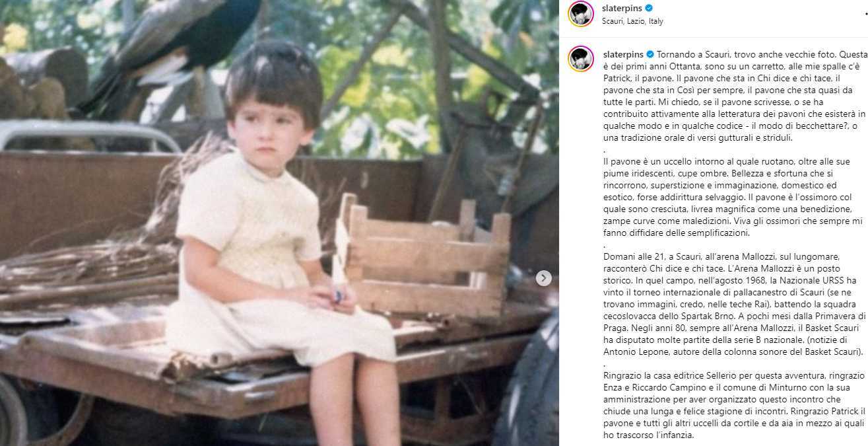Open the header slaterpins profile picture story
The width and height of the screenshot is (868, 446).
click(x=581, y=14)
